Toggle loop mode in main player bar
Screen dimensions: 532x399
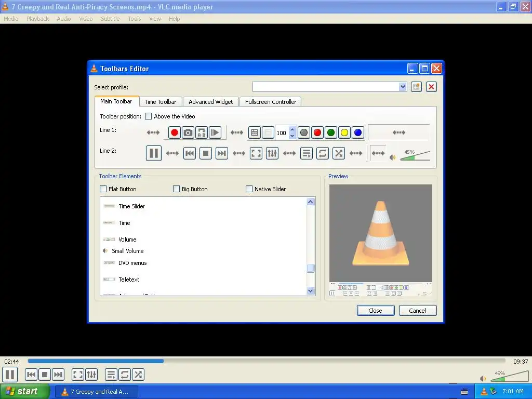click(125, 375)
